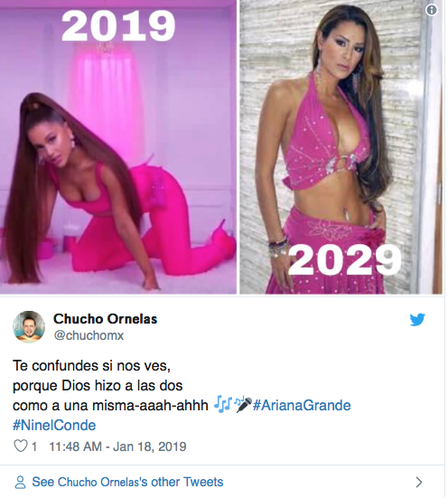
Task: Click the tweet text Te confundes si nos ves
Action: pyautogui.click(x=91, y=366)
